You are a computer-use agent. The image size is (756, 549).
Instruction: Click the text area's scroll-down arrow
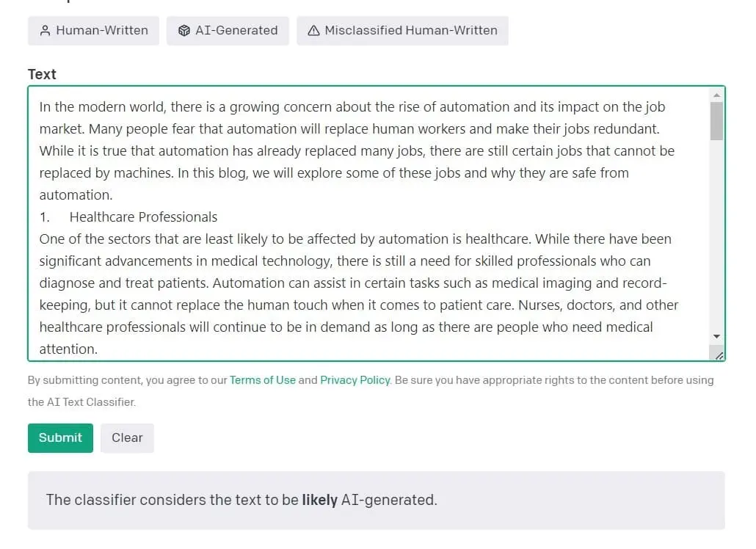click(x=716, y=336)
